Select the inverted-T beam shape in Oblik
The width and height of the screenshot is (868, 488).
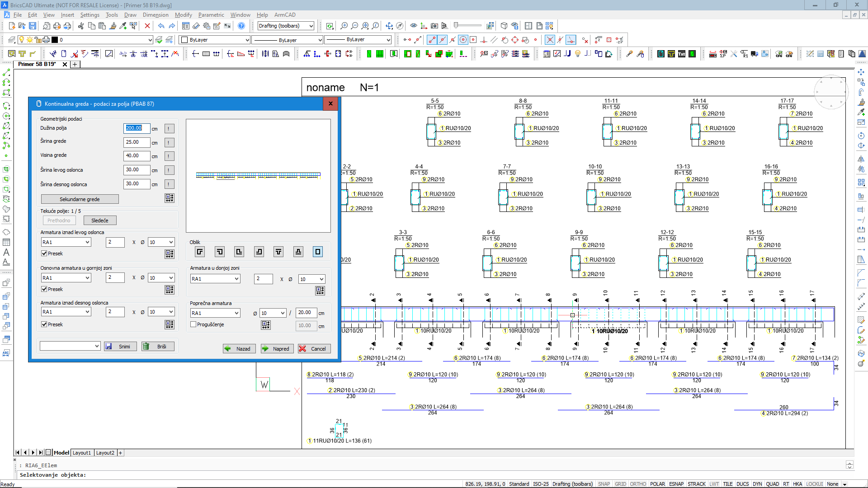[x=298, y=252]
